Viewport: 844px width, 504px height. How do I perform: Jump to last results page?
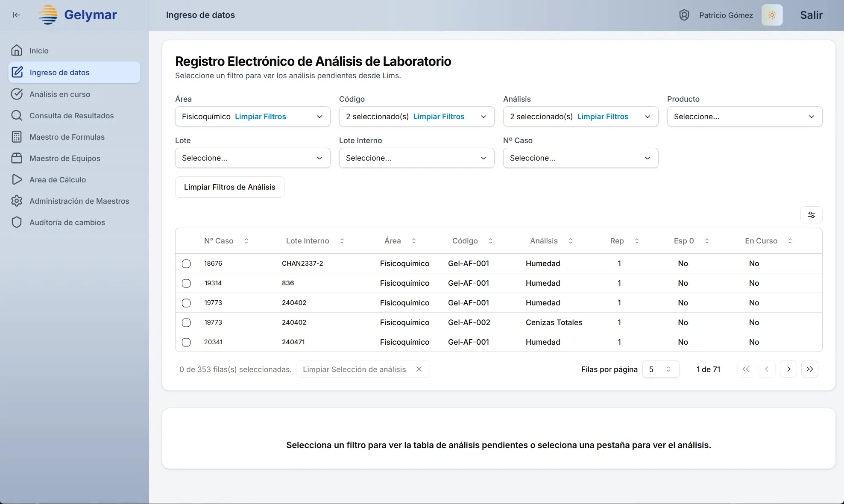(x=810, y=369)
